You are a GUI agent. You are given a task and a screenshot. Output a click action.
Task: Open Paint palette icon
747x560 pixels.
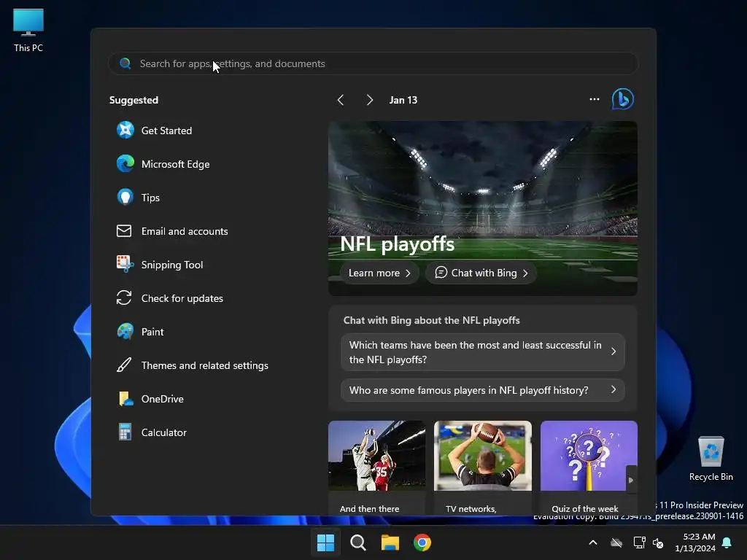tap(125, 332)
